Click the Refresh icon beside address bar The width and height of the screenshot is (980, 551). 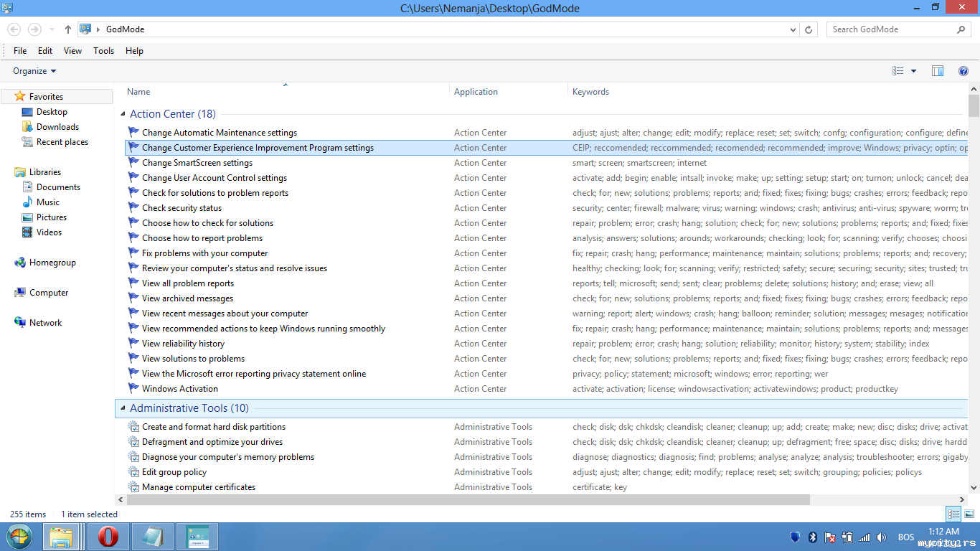[x=809, y=29]
